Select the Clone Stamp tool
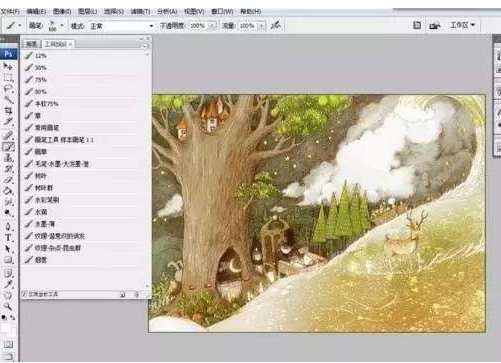This screenshot has width=501, height=363. 8,158
